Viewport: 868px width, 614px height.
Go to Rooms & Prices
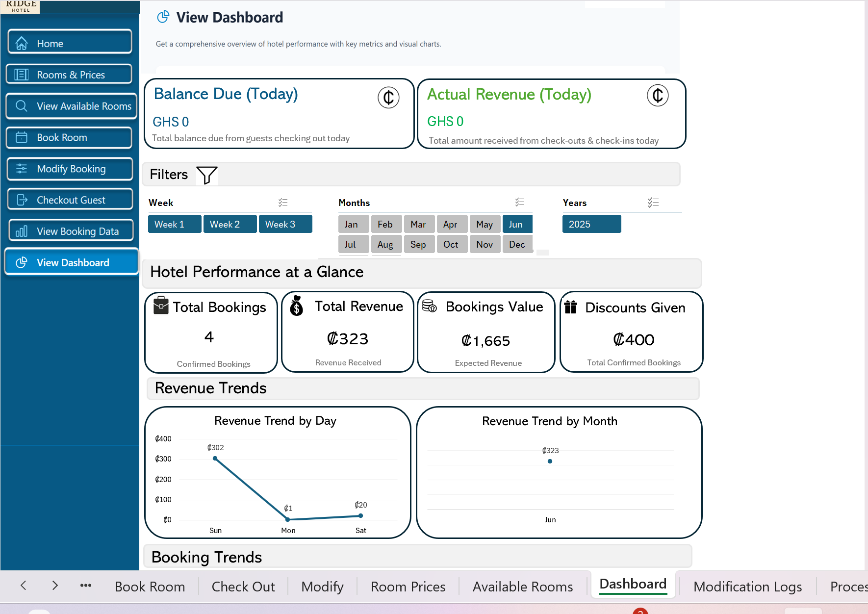(69, 75)
